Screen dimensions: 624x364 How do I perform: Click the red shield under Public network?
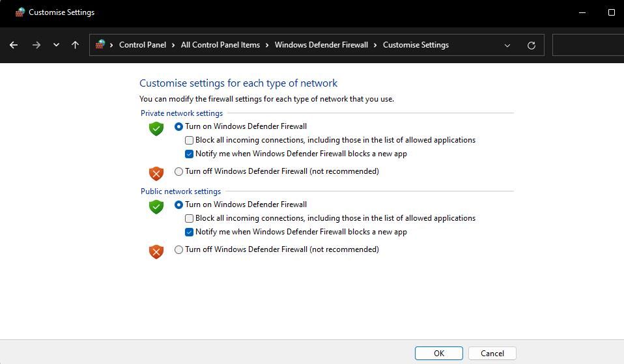(156, 251)
